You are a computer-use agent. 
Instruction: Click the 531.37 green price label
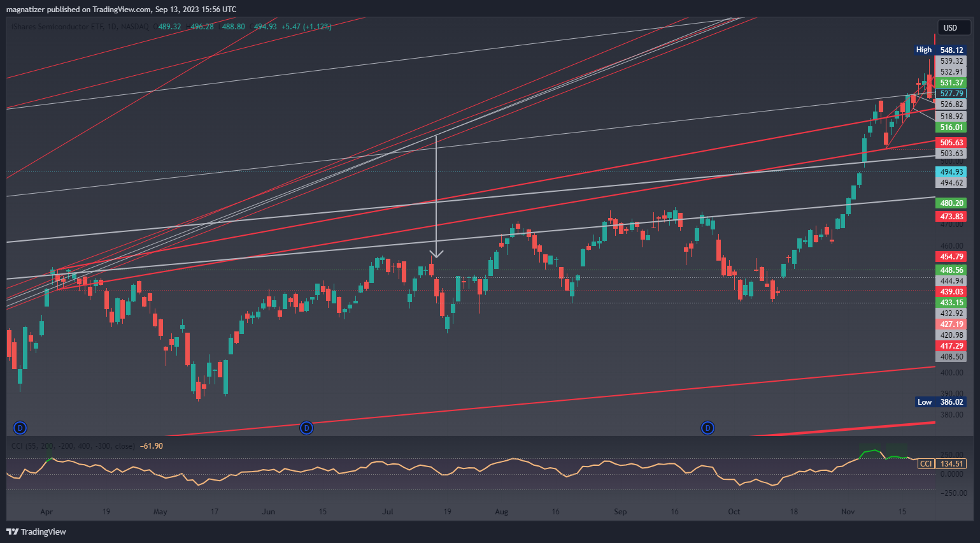(951, 83)
